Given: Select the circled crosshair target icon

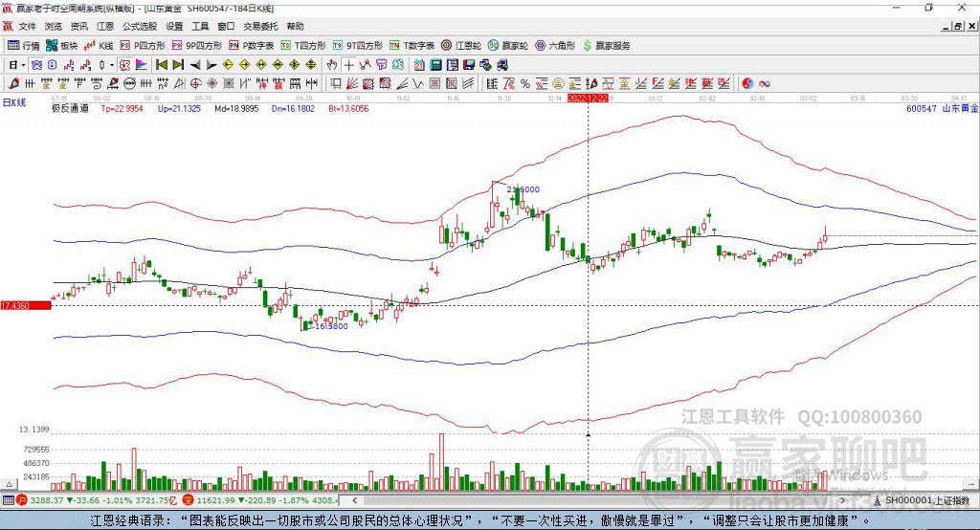Looking at the screenshot, I should coord(195,84).
